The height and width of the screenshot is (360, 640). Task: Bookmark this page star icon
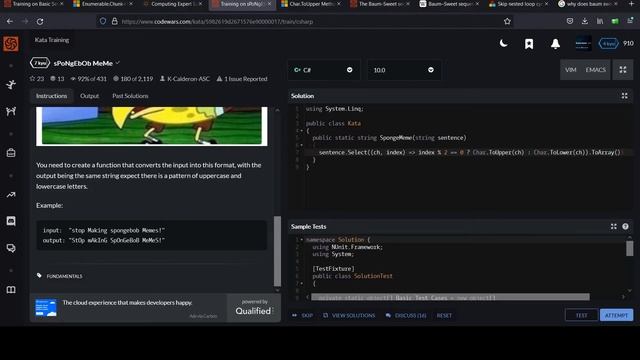[x=507, y=21]
